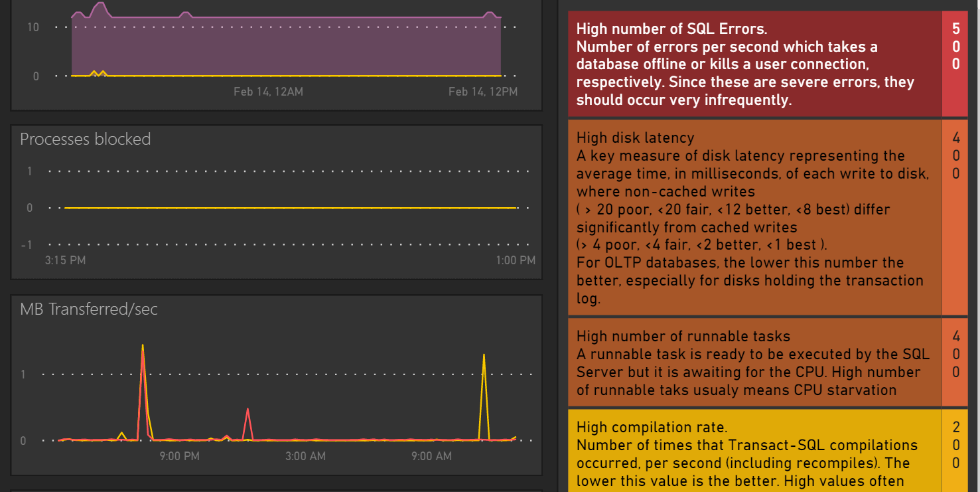
Task: Click the 1:00 PM axis label
Action: (x=516, y=260)
